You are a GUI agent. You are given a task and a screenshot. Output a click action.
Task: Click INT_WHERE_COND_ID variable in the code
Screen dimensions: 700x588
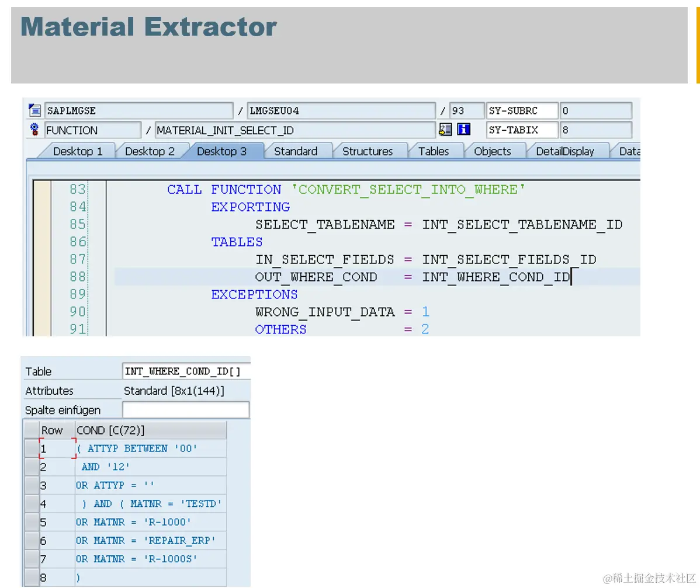coord(496,277)
